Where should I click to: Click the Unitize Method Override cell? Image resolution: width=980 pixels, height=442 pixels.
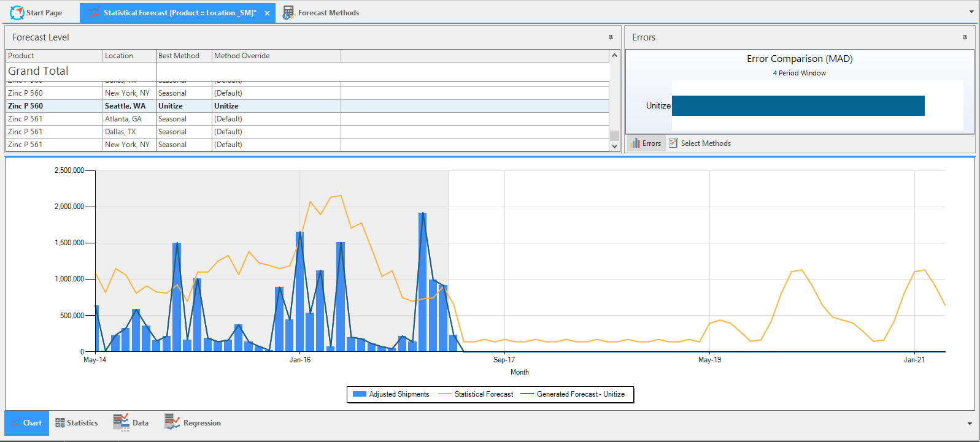(276, 106)
